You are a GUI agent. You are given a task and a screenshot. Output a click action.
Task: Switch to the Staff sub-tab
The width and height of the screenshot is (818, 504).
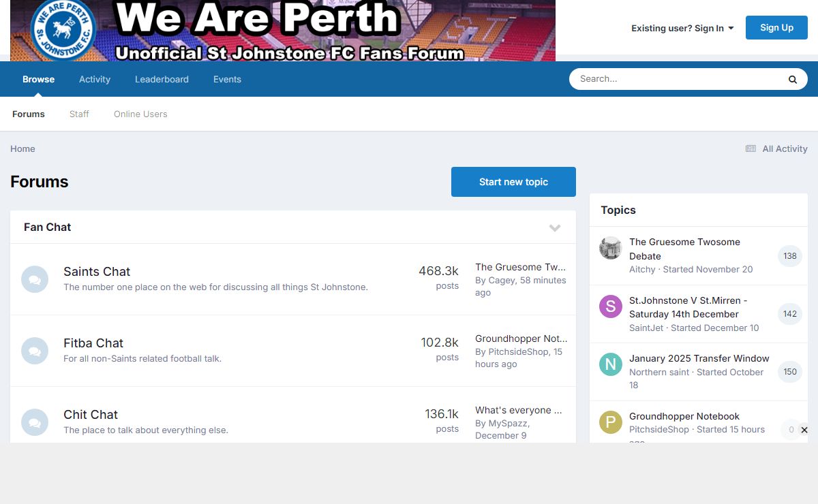pos(79,114)
